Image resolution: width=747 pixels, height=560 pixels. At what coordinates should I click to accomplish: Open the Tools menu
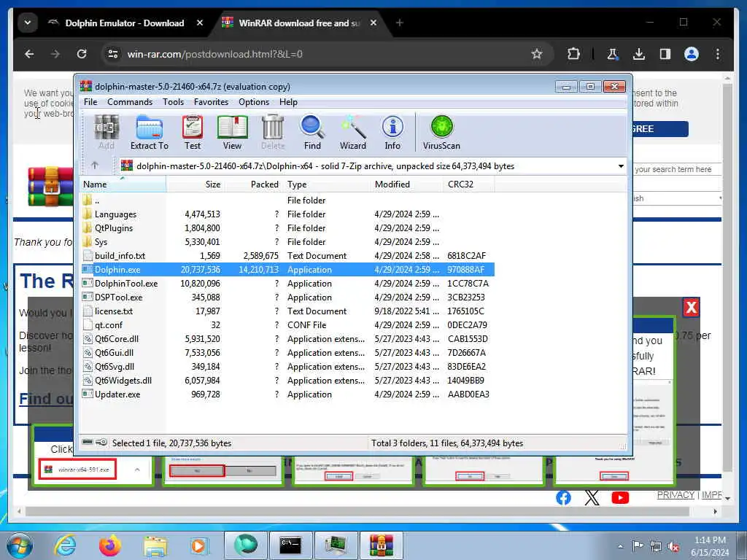pos(173,102)
